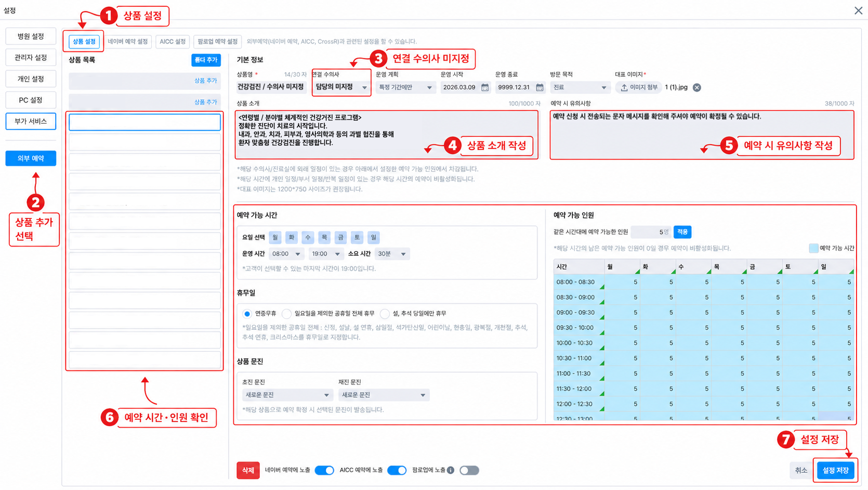Toggle the 목 weekday button
The image size is (868, 490).
[324, 238]
